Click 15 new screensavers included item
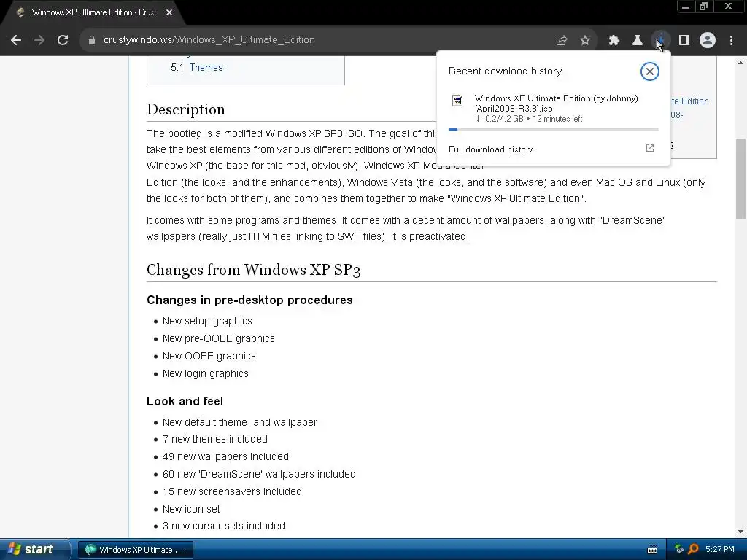Image resolution: width=747 pixels, height=560 pixels. [232, 491]
